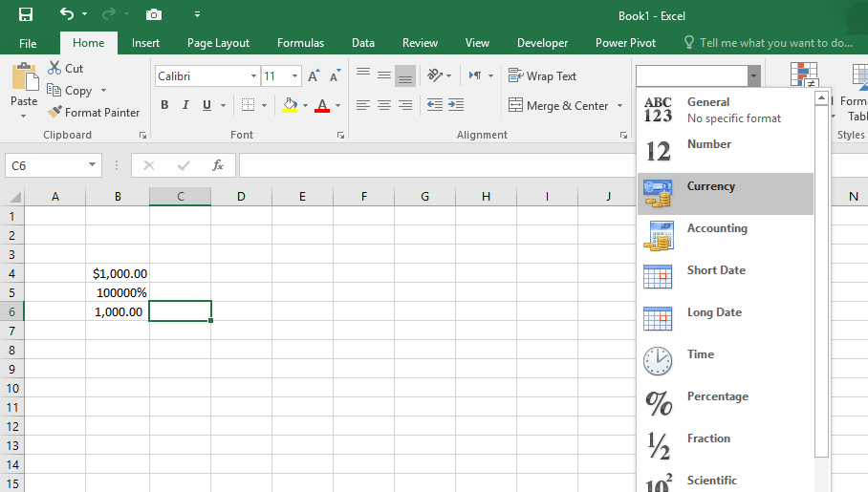868x492 pixels.
Task: Choose the Percentage format
Action: [726, 404]
